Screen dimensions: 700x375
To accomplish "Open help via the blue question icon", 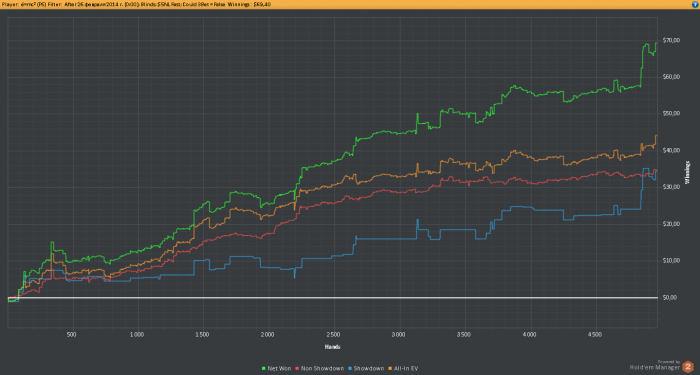I will 695,4.
